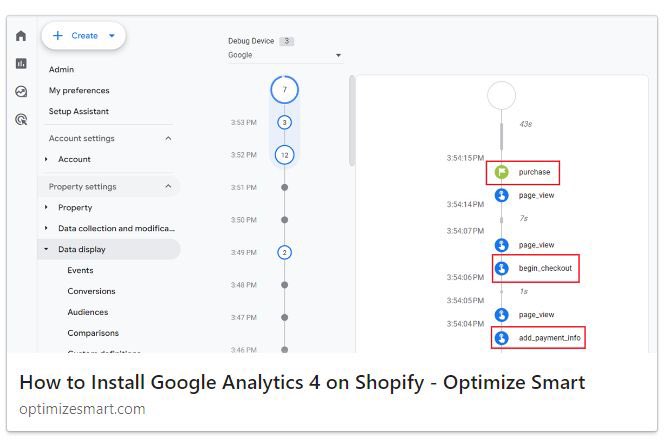The width and height of the screenshot is (664, 442).
Task: Click the add_payment_info event icon
Action: [x=502, y=338]
